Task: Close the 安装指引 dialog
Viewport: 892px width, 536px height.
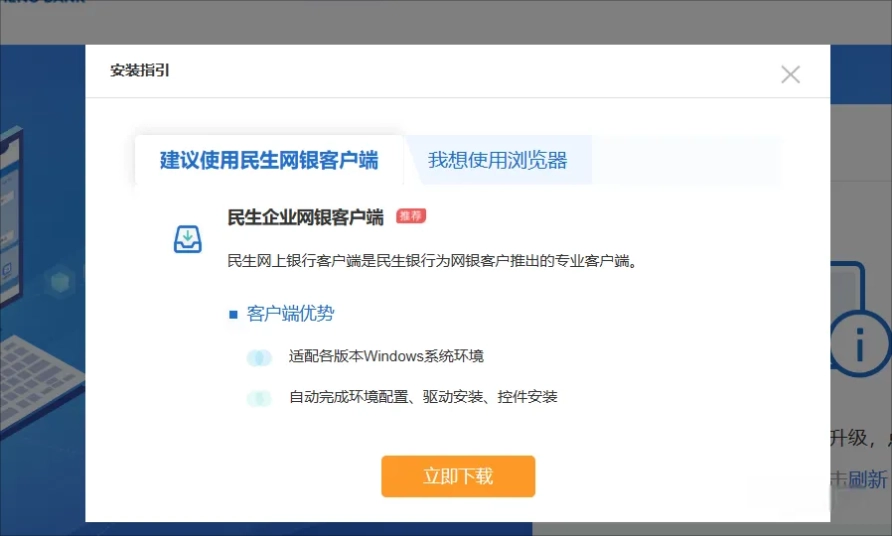Action: (790, 75)
